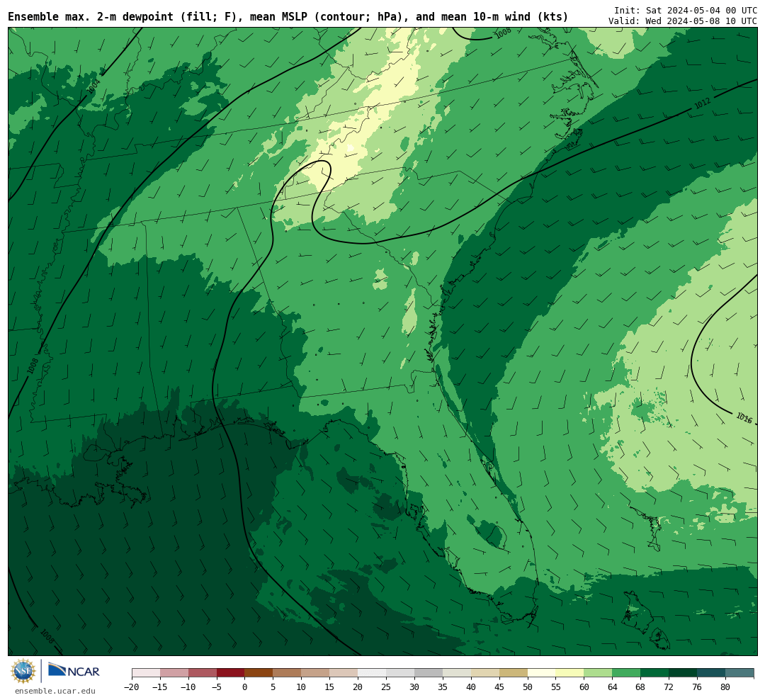Pick the 45 to 50 khaki colorbar swatch
This screenshot has height=700, width=765.
click(x=514, y=673)
